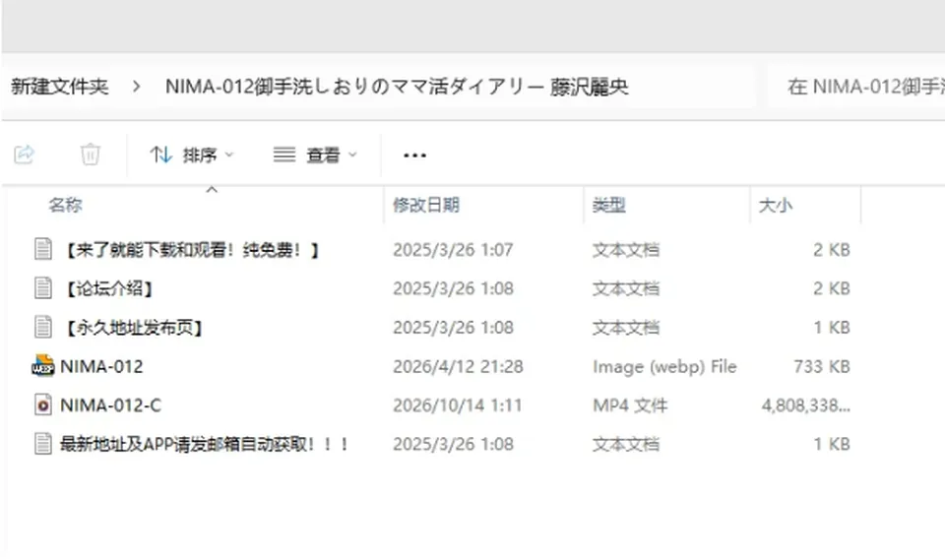Click the webp image icon of NIMA-012
The height and width of the screenshot is (560, 945).
click(42, 366)
